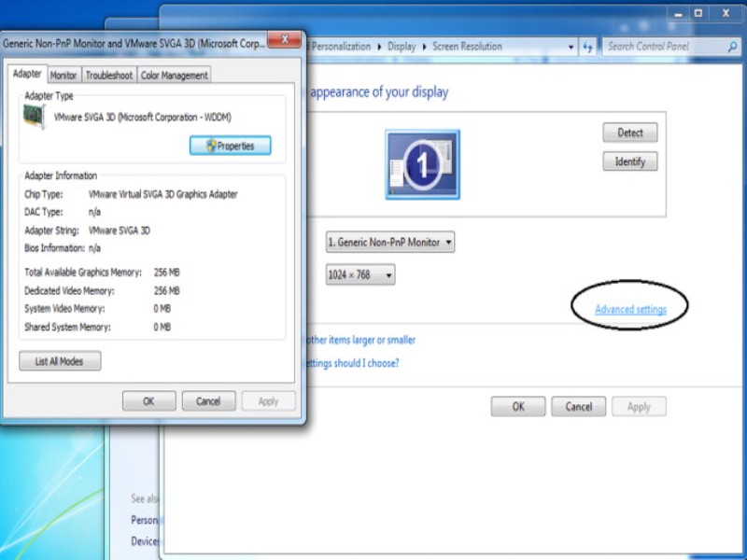Open the address bar history dropdown arrow
Viewport: 747px width, 560px height.
[571, 47]
